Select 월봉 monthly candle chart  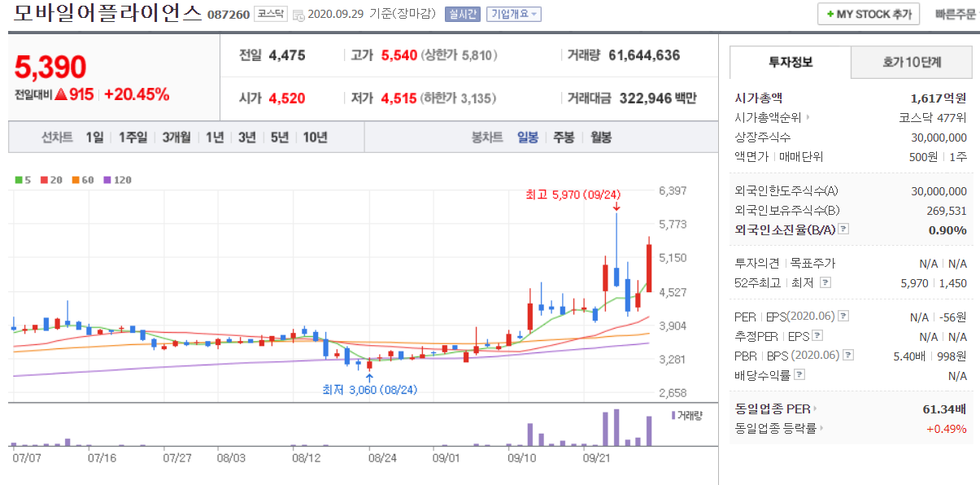[601, 138]
